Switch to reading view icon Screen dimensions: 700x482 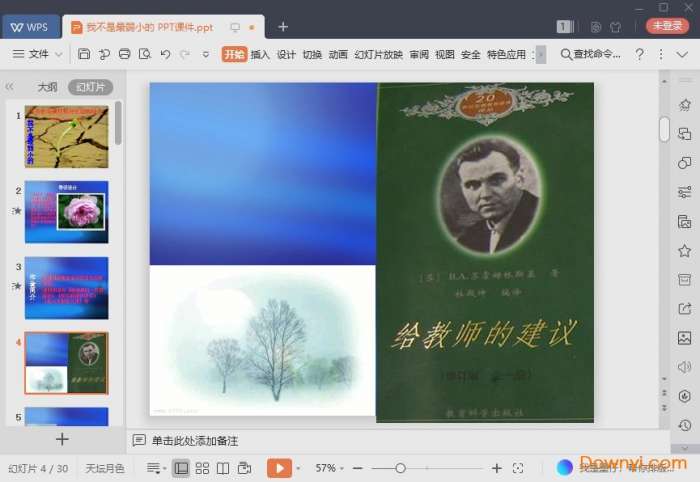[223, 468]
